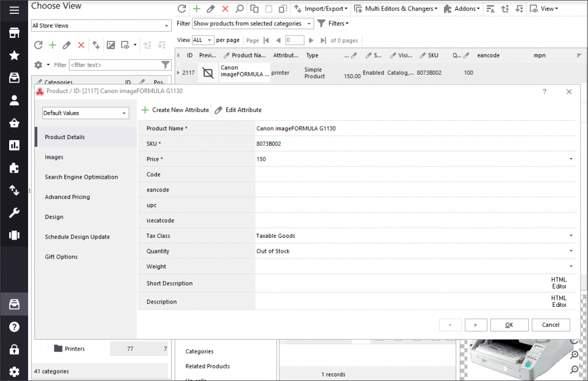Viewport: 588px width, 381px height.
Task: Click the red delete product icon
Action: coord(225,9)
